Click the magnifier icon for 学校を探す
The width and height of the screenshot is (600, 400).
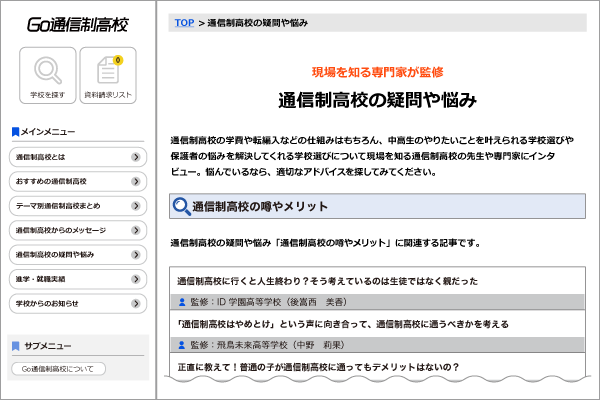click(48, 70)
